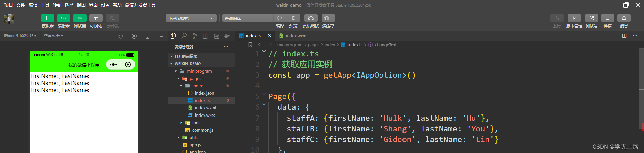This screenshot has width=644, height=153.
Task: Click the simulator phone device icon
Action: (x=148, y=36)
